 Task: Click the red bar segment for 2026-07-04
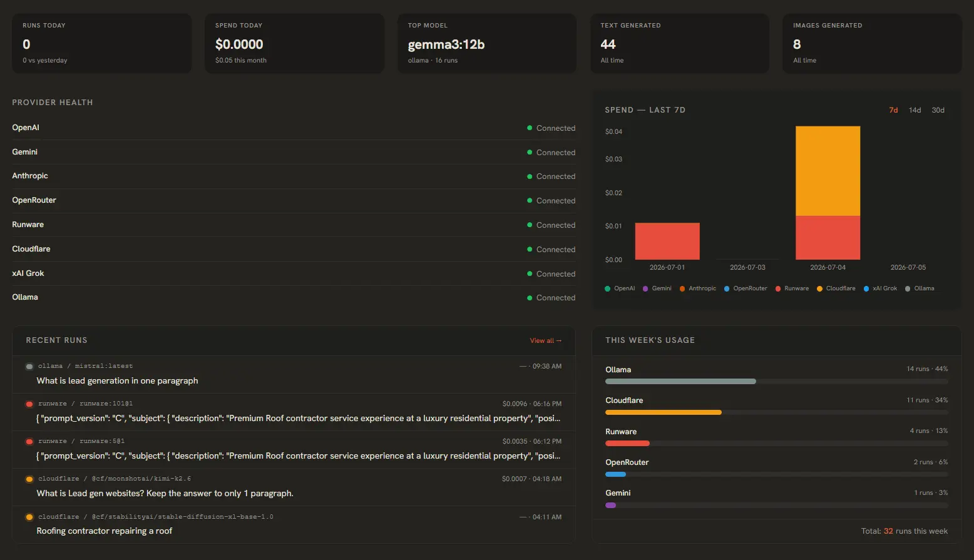click(x=828, y=238)
